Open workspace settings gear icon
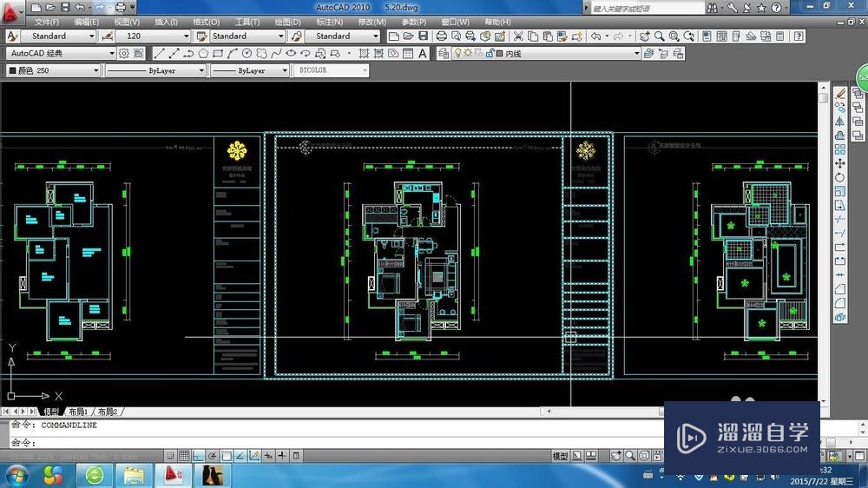Viewport: 868px width, 488px height. (x=124, y=53)
